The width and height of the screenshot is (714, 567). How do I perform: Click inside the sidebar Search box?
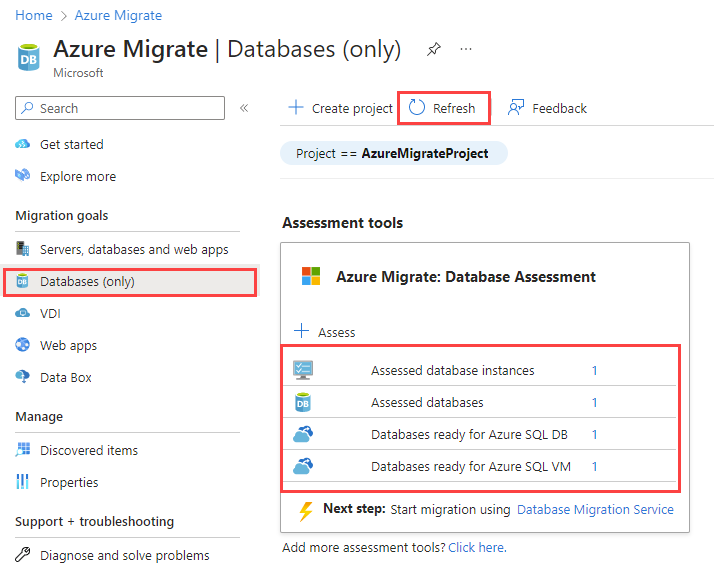pos(120,108)
